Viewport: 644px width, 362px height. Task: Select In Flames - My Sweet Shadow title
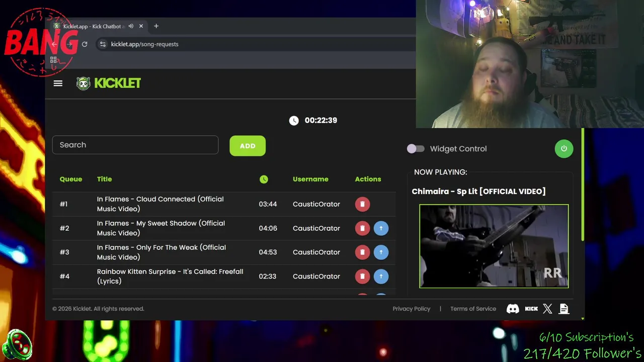(x=161, y=228)
